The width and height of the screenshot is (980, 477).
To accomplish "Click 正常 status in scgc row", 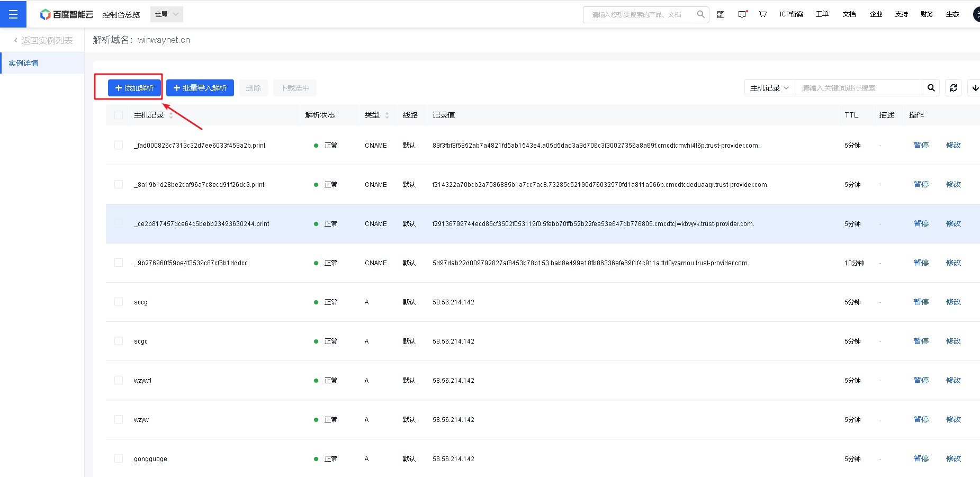I will coord(331,341).
